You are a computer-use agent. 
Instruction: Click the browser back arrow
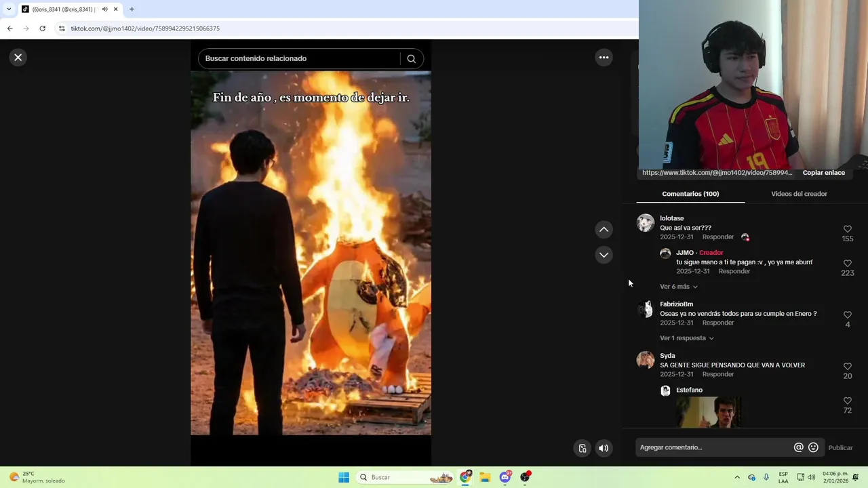9,28
